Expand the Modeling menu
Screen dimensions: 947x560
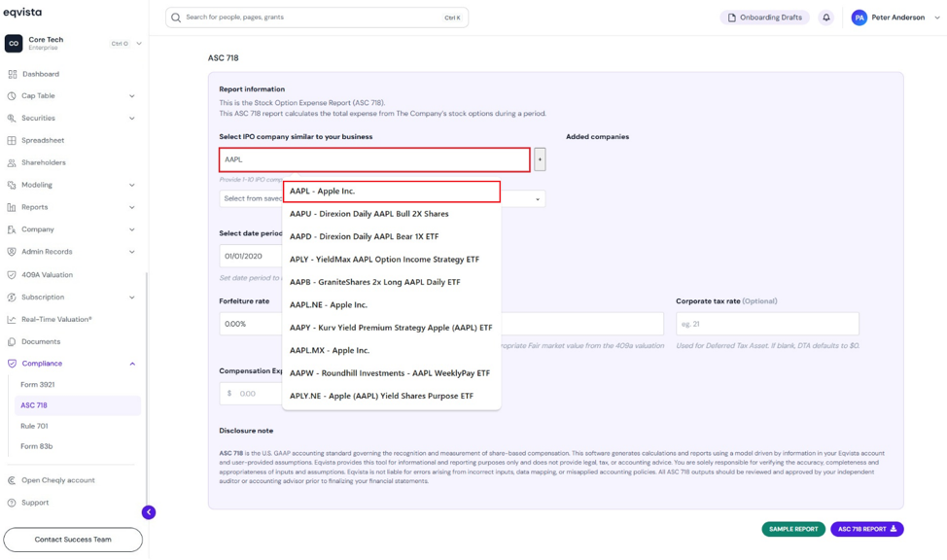pos(131,185)
